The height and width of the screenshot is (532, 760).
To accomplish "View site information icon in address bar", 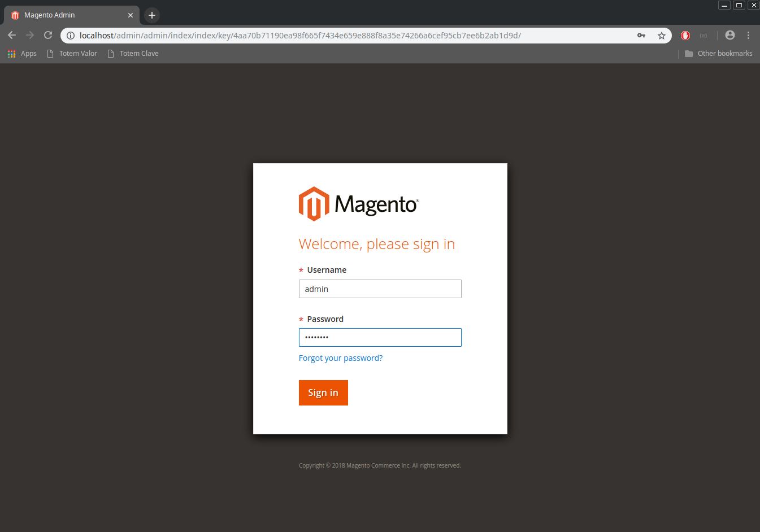I will coord(71,36).
